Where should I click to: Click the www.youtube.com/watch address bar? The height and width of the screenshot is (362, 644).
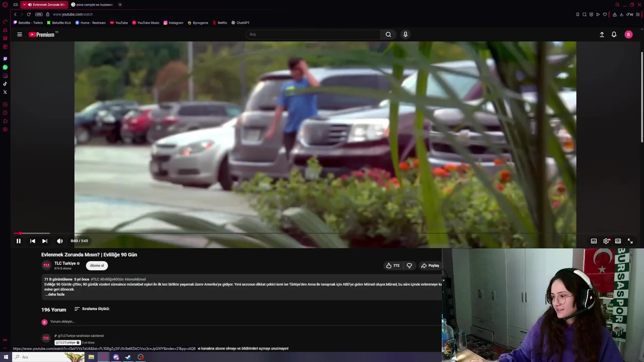[73, 15]
